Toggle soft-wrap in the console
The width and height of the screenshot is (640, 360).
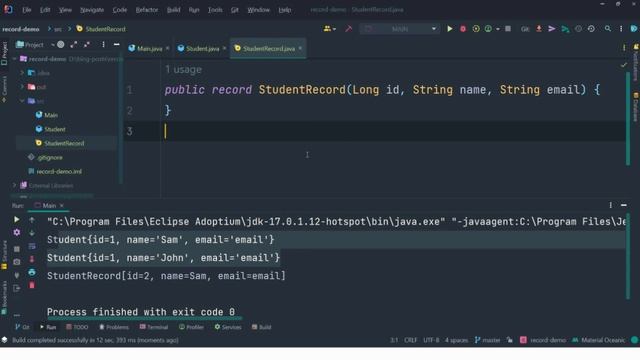(32, 246)
